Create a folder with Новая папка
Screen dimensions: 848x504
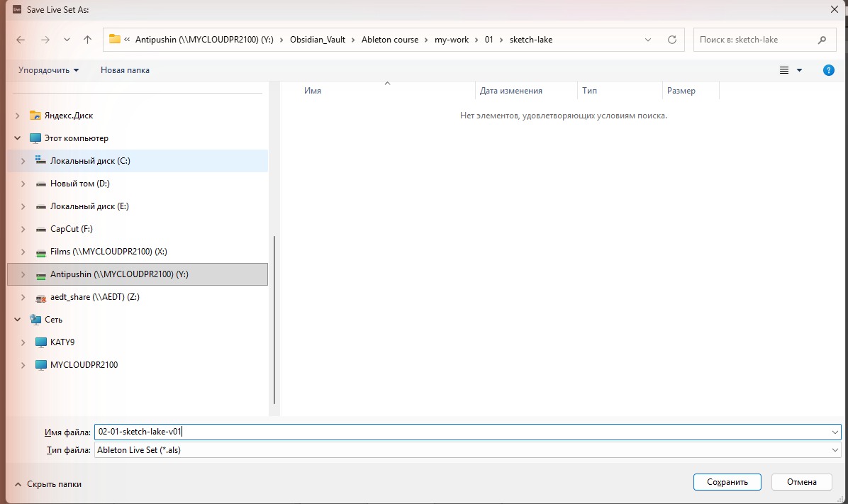[125, 70]
